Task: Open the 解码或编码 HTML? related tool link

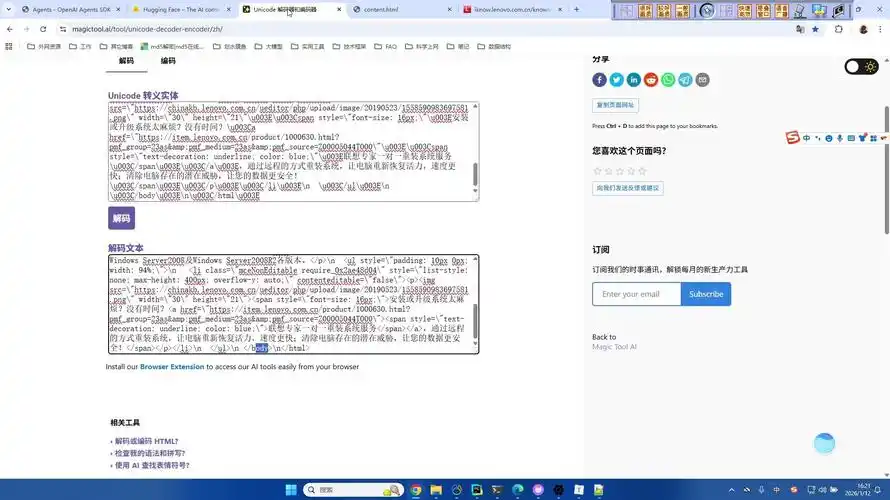Action: 146,442
